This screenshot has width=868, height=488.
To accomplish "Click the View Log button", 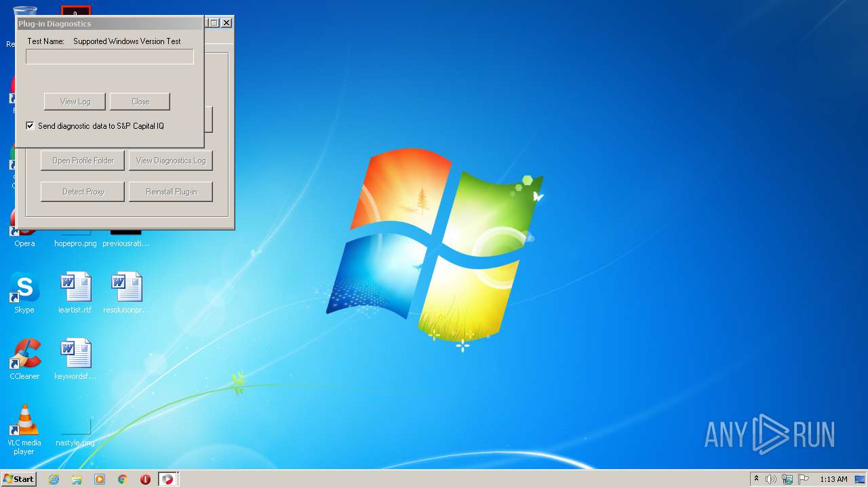I will click(x=75, y=102).
